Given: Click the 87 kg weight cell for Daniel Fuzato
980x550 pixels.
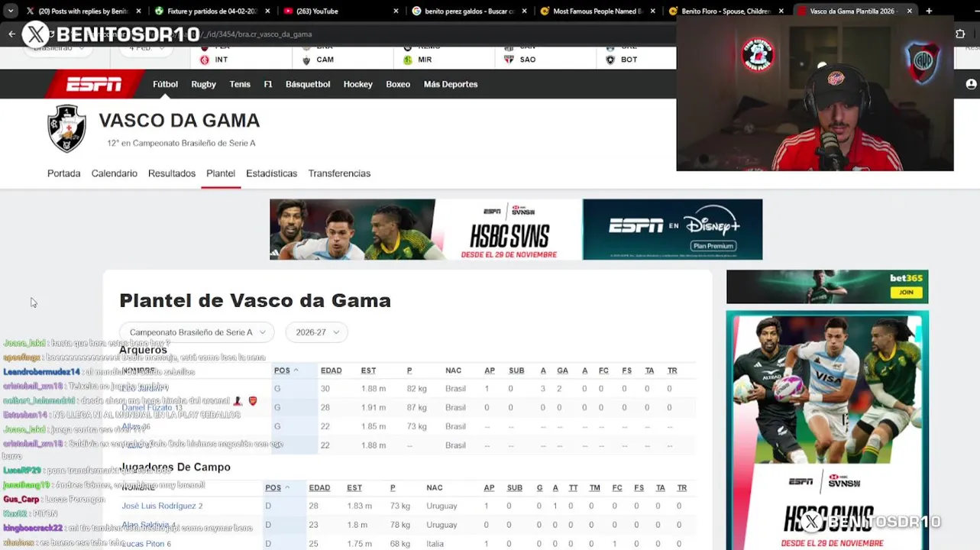Looking at the screenshot, I should tap(416, 407).
